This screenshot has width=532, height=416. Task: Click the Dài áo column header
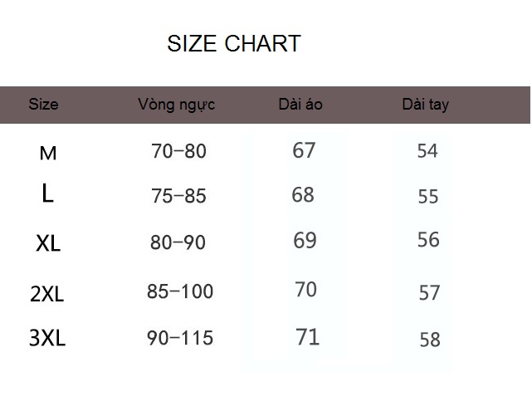pyautogui.click(x=300, y=104)
